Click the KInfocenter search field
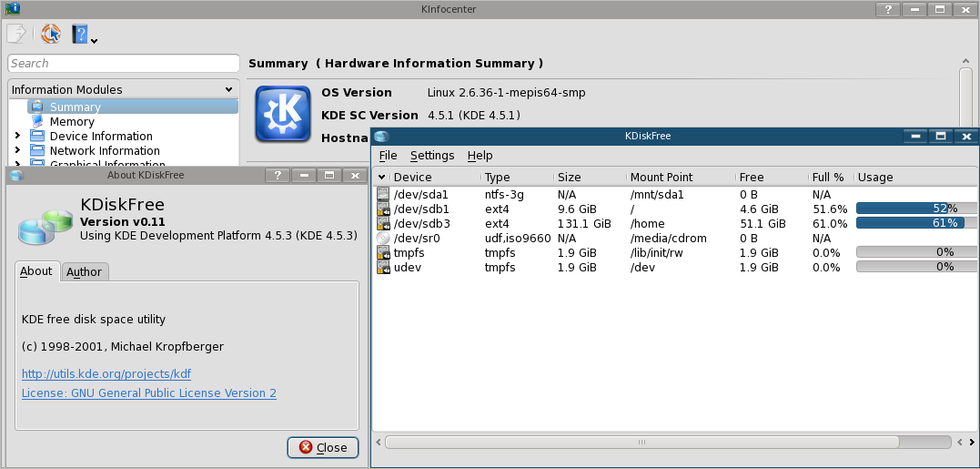The height and width of the screenshot is (469, 980). pos(124,63)
